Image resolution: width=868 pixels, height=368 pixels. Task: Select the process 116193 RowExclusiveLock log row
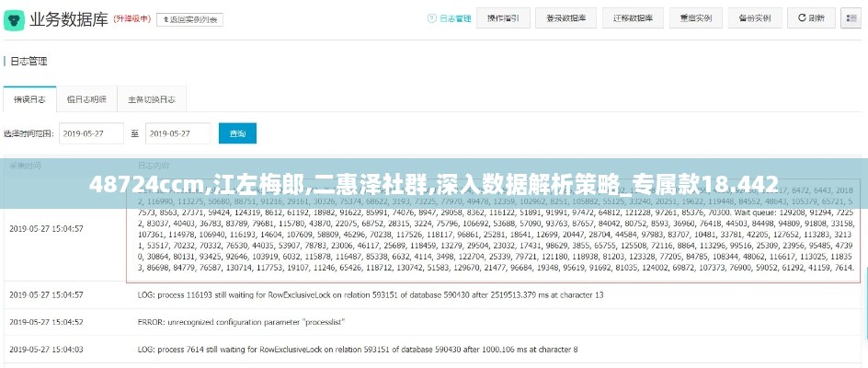point(368,294)
